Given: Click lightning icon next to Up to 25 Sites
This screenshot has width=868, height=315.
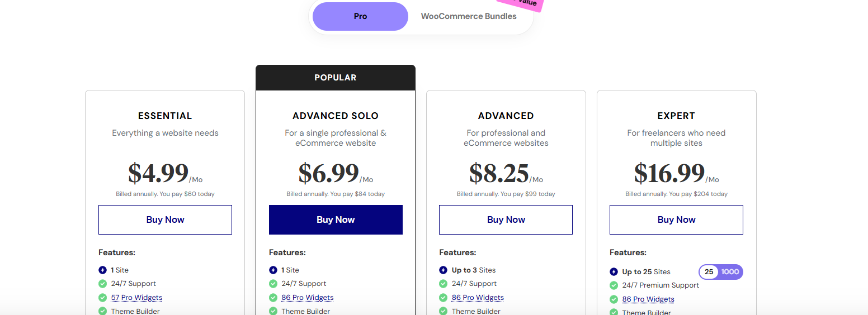Looking at the screenshot, I should (614, 272).
